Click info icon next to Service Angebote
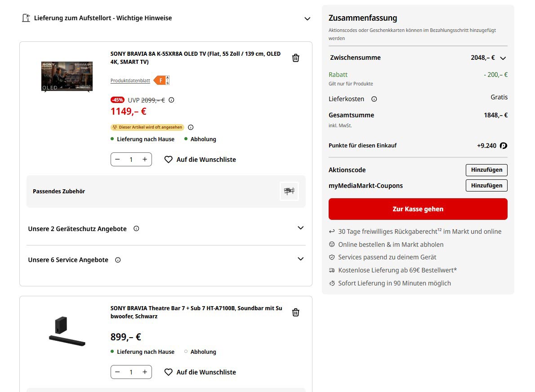 (x=118, y=260)
